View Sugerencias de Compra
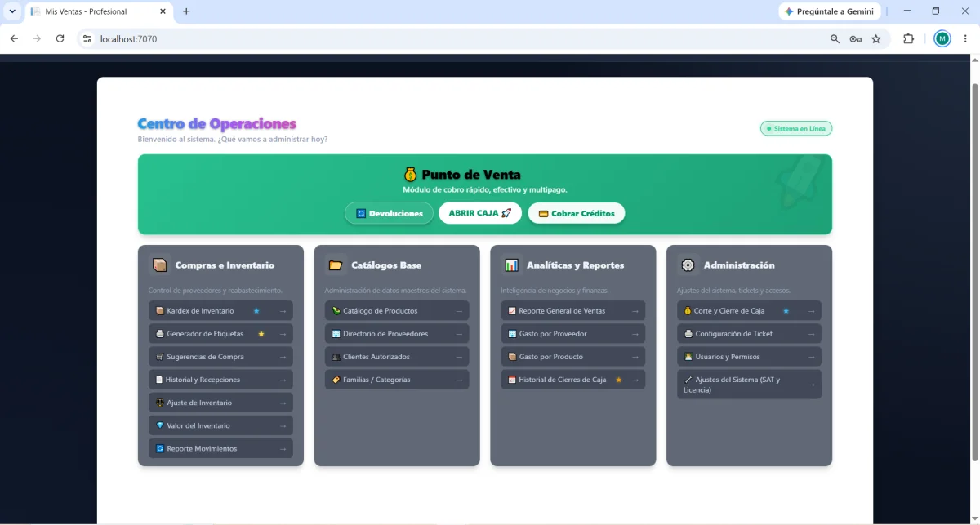The width and height of the screenshot is (980, 525). point(220,357)
